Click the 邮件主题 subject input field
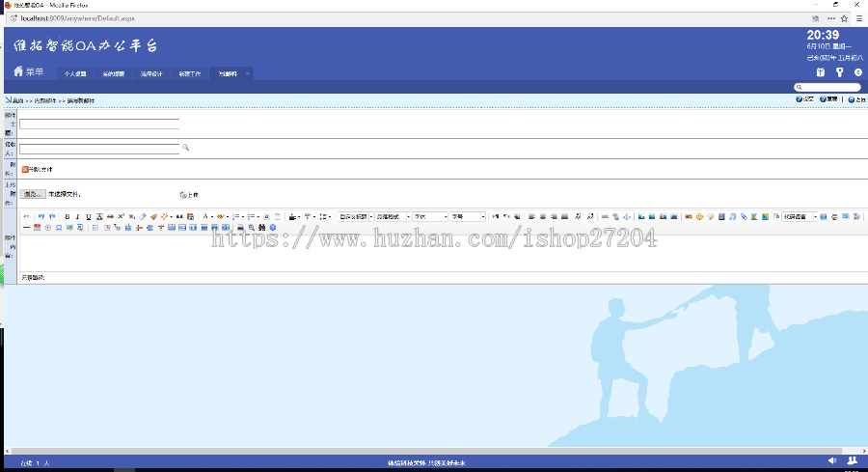 click(99, 124)
